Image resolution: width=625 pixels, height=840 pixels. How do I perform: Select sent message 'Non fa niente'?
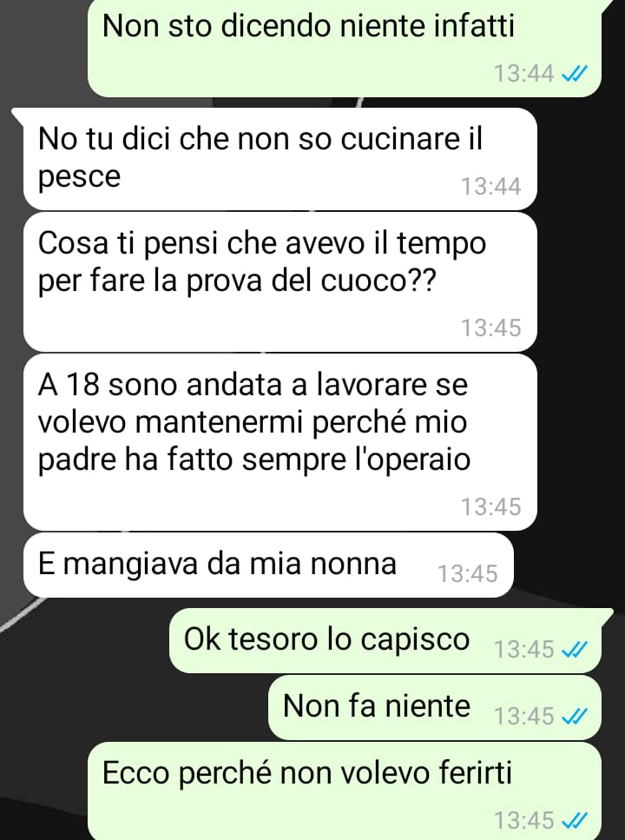point(434,708)
